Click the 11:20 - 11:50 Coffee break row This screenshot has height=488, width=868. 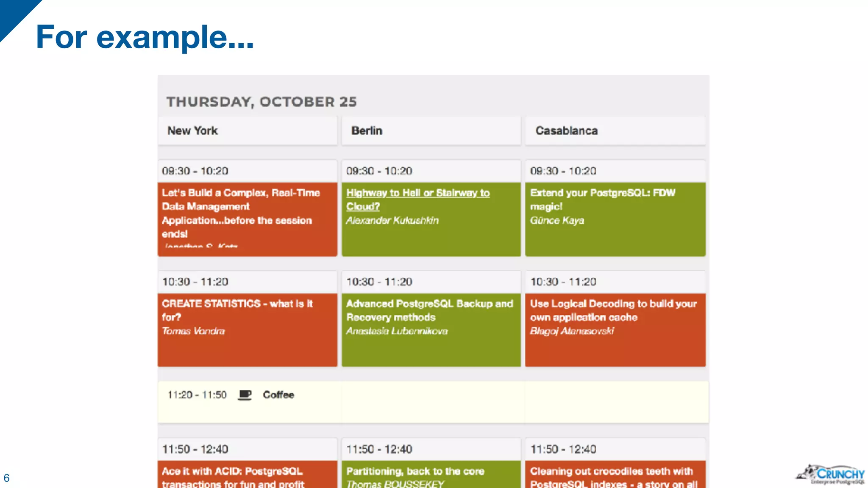433,402
